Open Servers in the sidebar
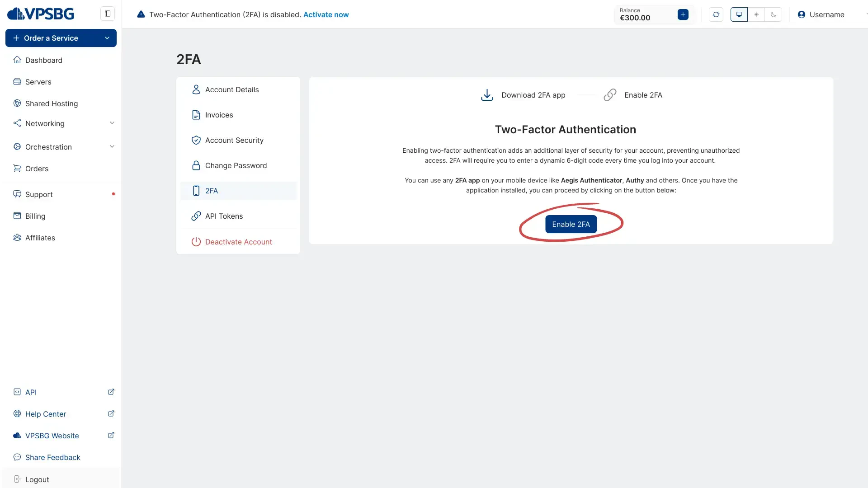 38,82
